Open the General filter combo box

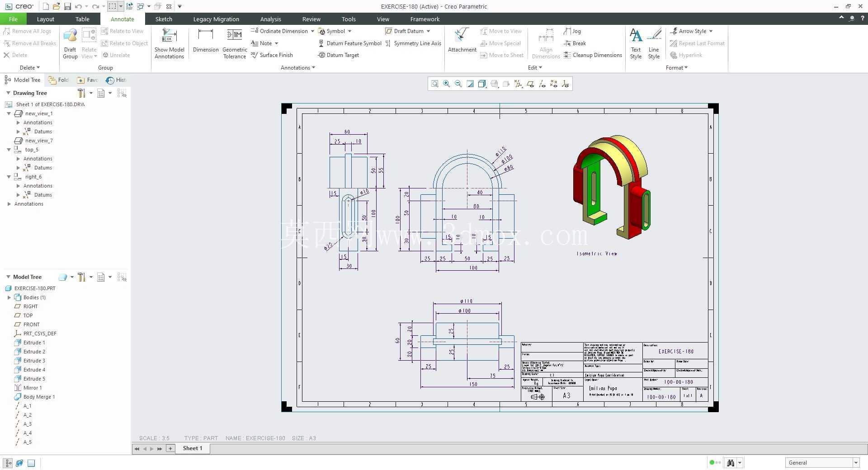(x=822, y=462)
